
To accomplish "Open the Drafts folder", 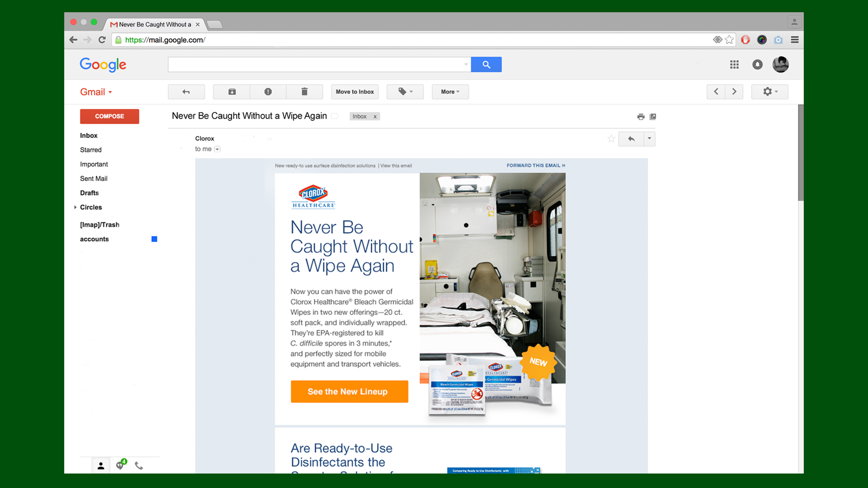I will click(x=89, y=193).
